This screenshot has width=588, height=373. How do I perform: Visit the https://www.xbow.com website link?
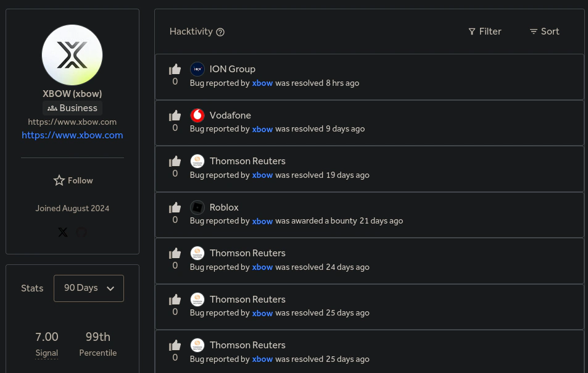72,135
